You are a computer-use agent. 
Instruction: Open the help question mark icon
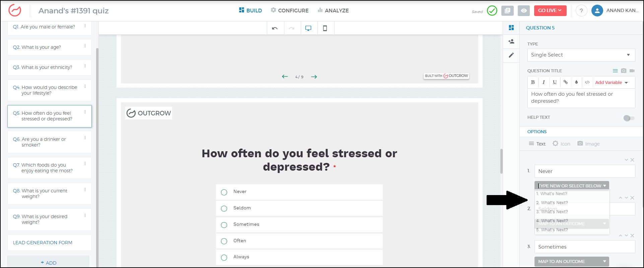[x=581, y=11]
